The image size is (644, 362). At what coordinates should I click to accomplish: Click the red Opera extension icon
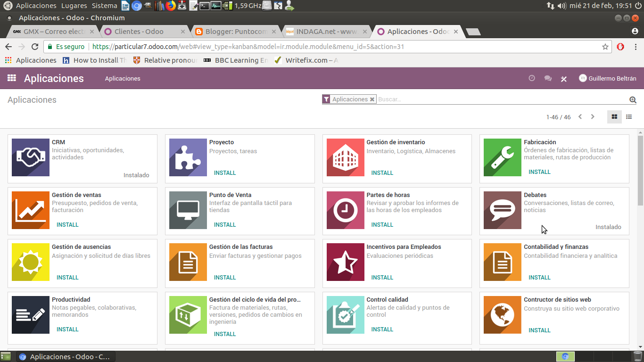tap(620, 47)
